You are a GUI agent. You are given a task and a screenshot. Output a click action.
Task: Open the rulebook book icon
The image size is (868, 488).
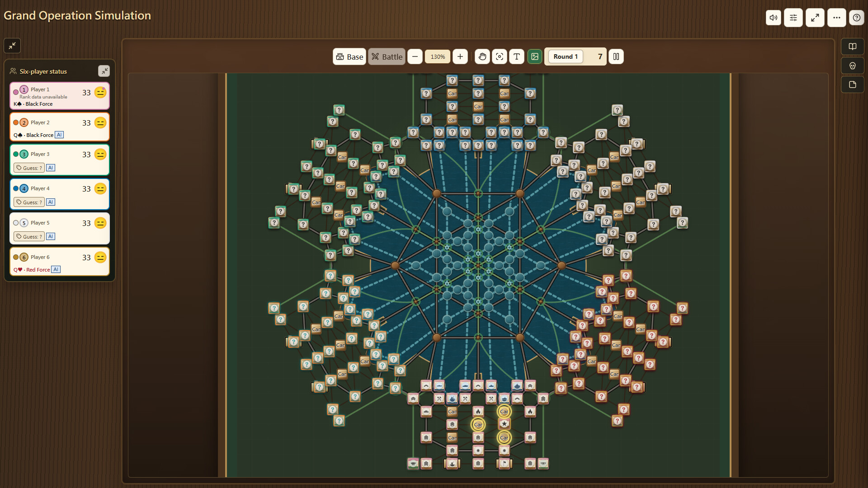pos(853,47)
